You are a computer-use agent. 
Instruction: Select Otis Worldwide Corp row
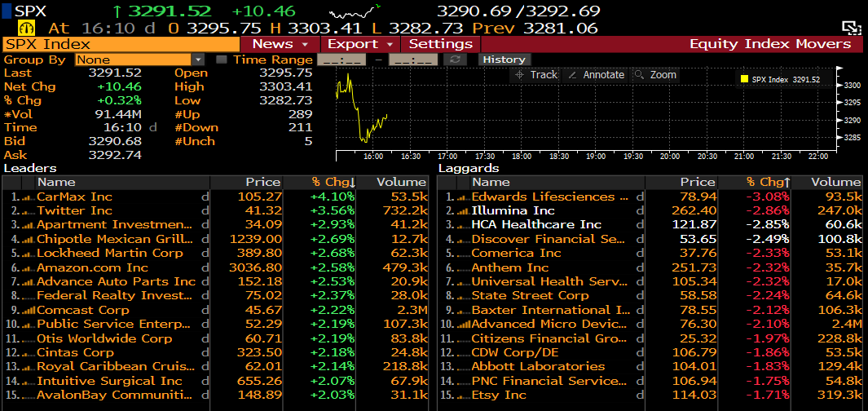215,338
